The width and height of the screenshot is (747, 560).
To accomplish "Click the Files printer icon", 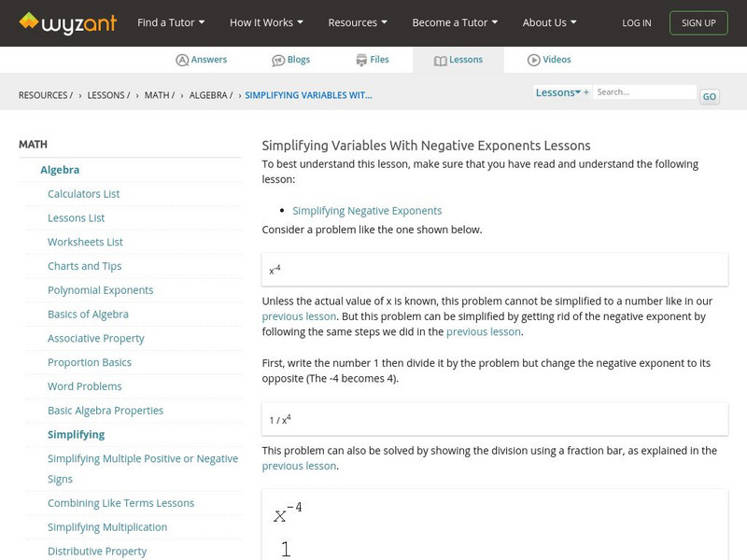I will click(361, 60).
